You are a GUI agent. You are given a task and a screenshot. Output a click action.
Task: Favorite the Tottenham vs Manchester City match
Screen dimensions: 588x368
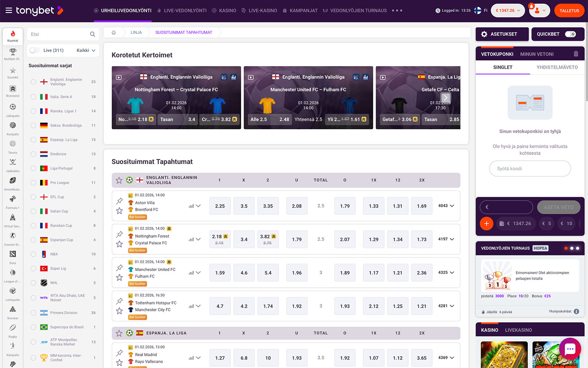coord(119,311)
